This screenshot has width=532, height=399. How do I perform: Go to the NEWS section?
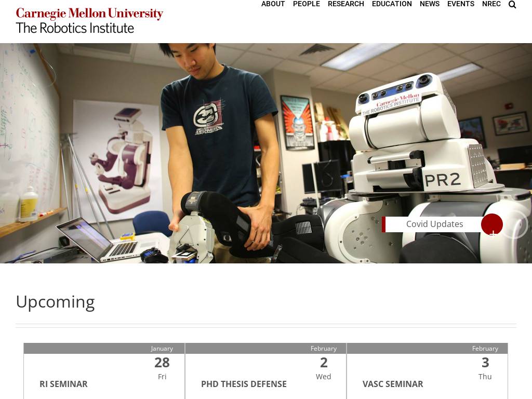tap(430, 4)
